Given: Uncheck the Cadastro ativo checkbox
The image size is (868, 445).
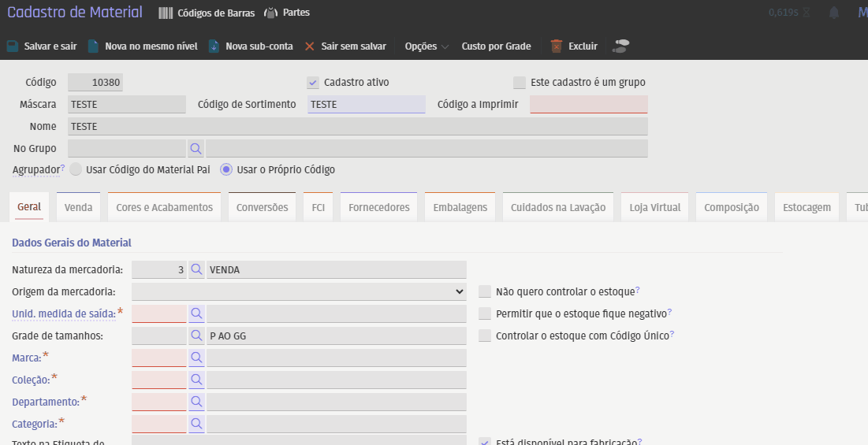Looking at the screenshot, I should [313, 83].
